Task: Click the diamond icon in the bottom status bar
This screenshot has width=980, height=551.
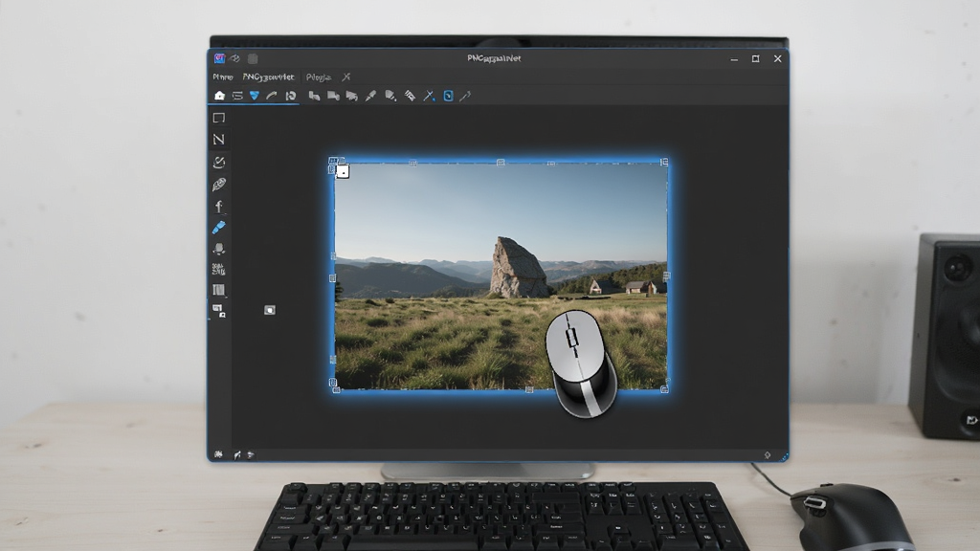Action: pos(768,454)
